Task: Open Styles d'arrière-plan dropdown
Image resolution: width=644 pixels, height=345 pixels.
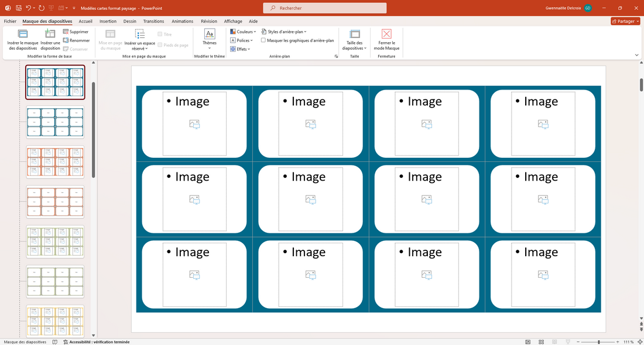Action: [x=284, y=32]
